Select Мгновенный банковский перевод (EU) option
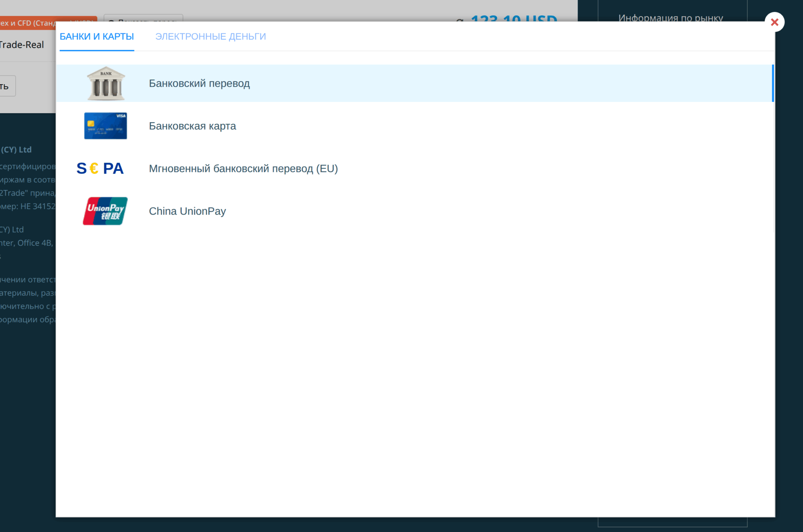803x532 pixels. [243, 169]
